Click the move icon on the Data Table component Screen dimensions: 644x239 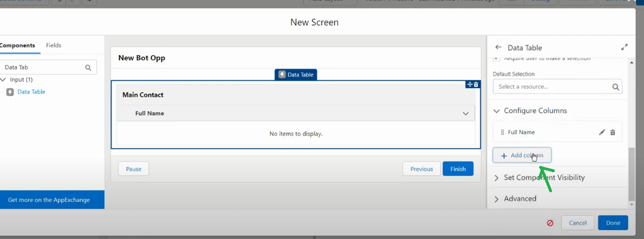click(470, 85)
